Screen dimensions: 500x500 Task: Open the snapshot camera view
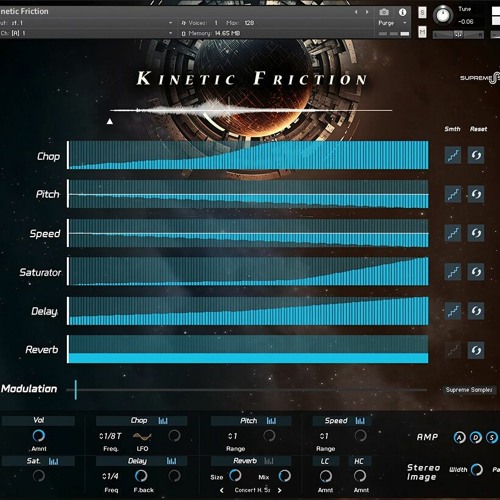pyautogui.click(x=384, y=12)
